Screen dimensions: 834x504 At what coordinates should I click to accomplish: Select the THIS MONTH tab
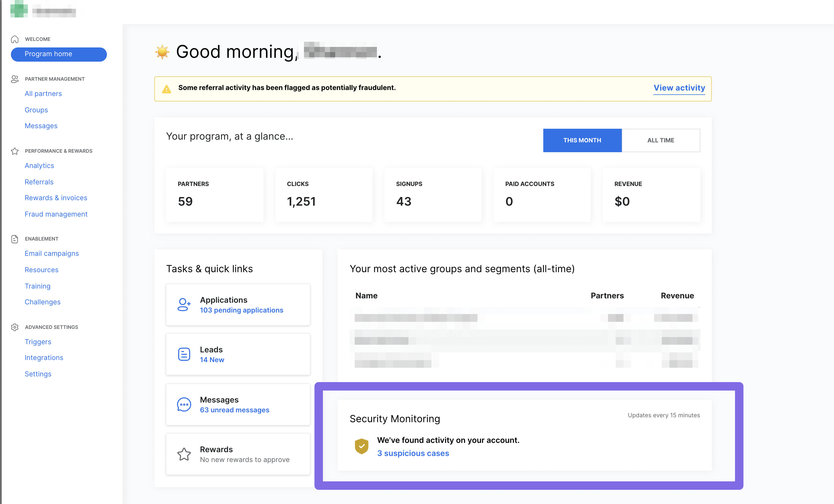582,140
